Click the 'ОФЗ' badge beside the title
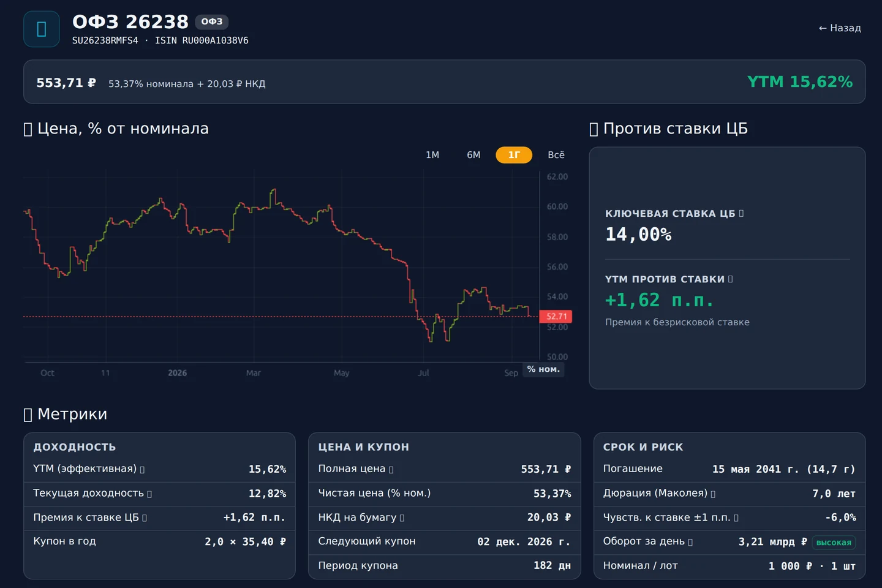882x588 pixels. (212, 21)
